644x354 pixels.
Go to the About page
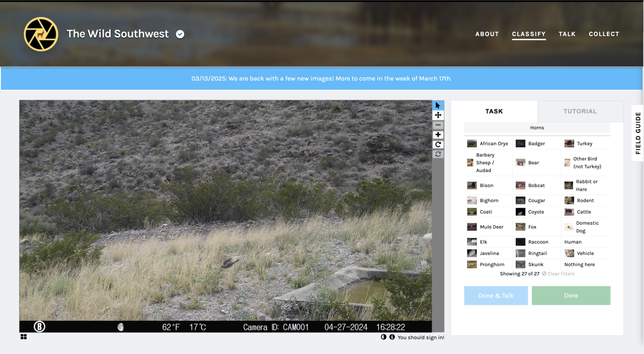point(487,34)
